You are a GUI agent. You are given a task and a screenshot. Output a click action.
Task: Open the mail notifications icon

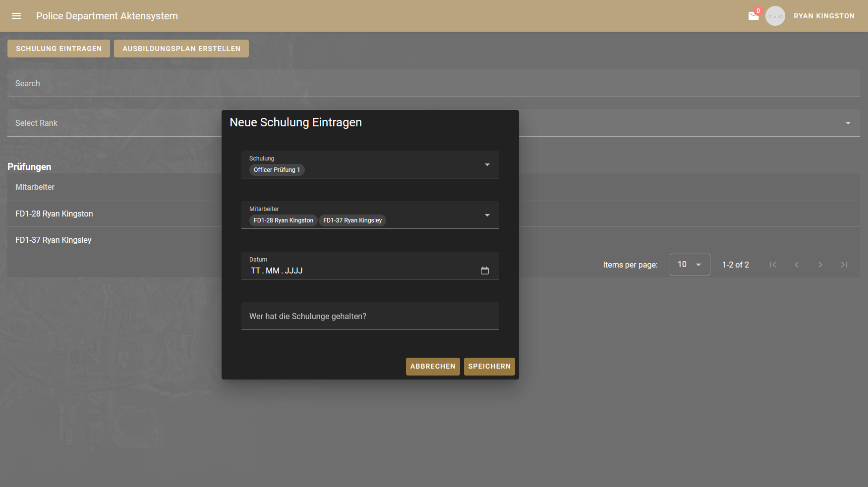[753, 16]
